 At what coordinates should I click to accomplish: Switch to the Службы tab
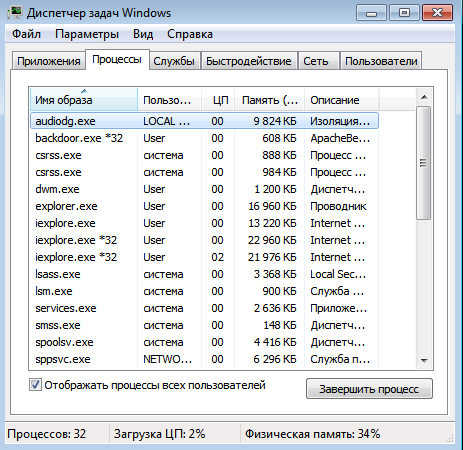[x=174, y=61]
